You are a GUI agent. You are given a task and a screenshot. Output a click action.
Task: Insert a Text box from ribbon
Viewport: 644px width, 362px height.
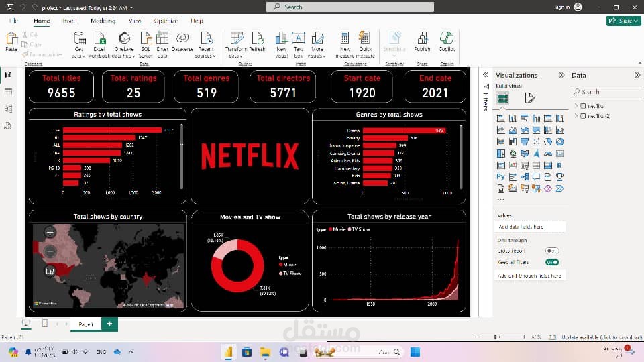(x=299, y=44)
